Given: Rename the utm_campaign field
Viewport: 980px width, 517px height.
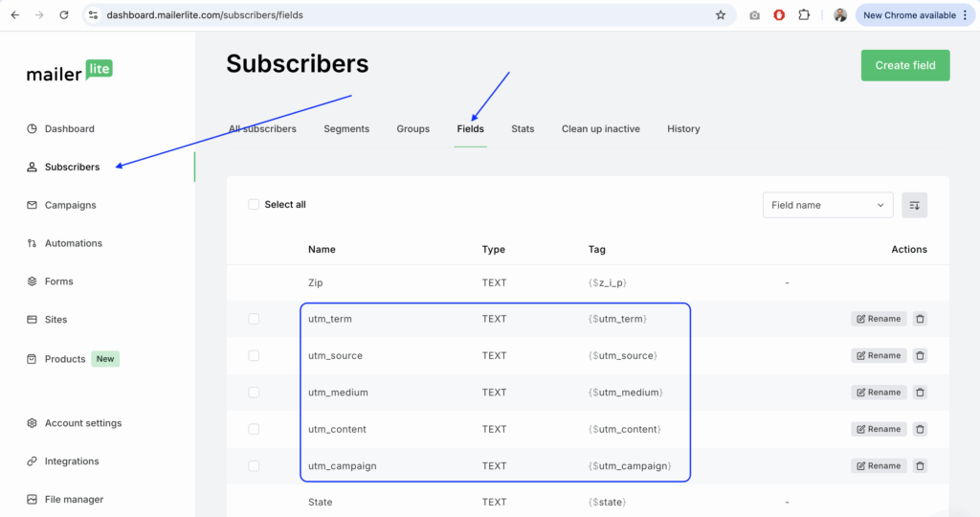Looking at the screenshot, I should [879, 465].
